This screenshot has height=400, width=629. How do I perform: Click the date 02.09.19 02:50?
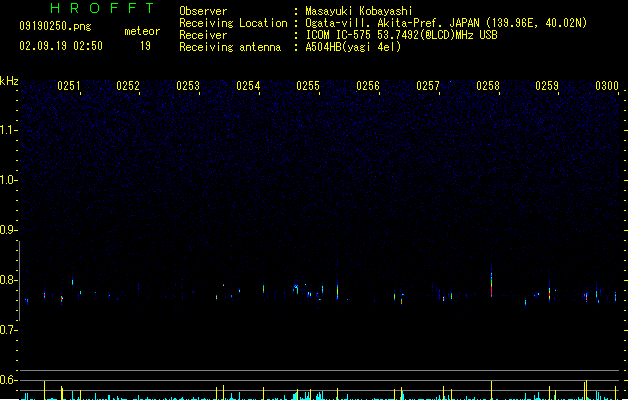click(x=61, y=46)
